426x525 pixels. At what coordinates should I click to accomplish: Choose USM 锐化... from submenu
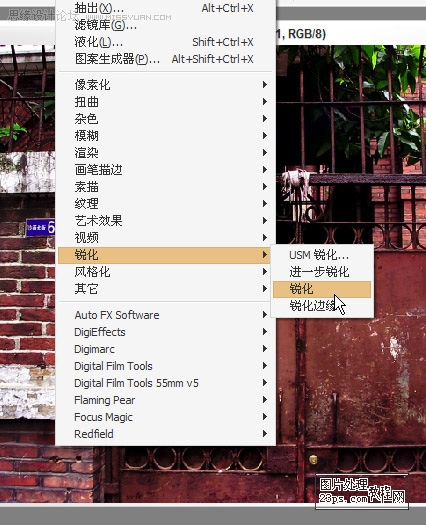(322, 255)
